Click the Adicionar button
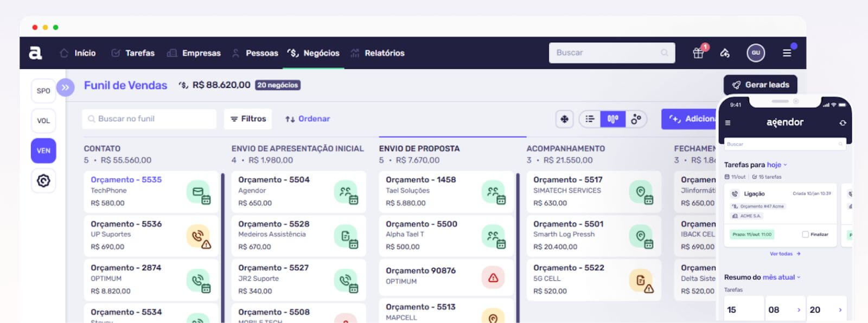868x323 pixels. point(689,119)
